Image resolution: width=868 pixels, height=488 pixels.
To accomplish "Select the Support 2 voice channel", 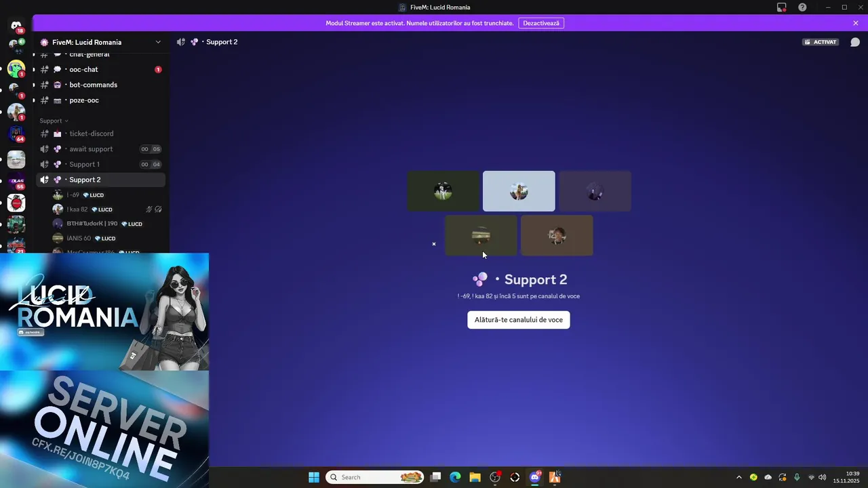I will click(100, 180).
